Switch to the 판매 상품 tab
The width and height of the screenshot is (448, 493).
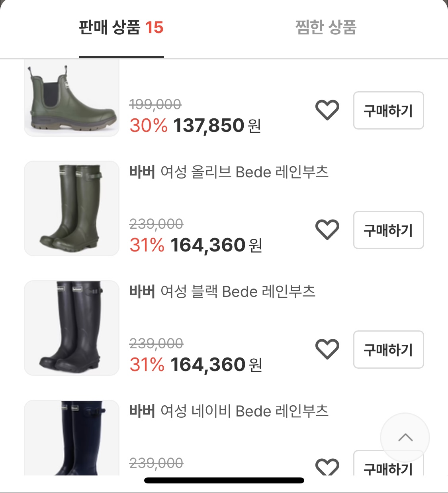121,28
